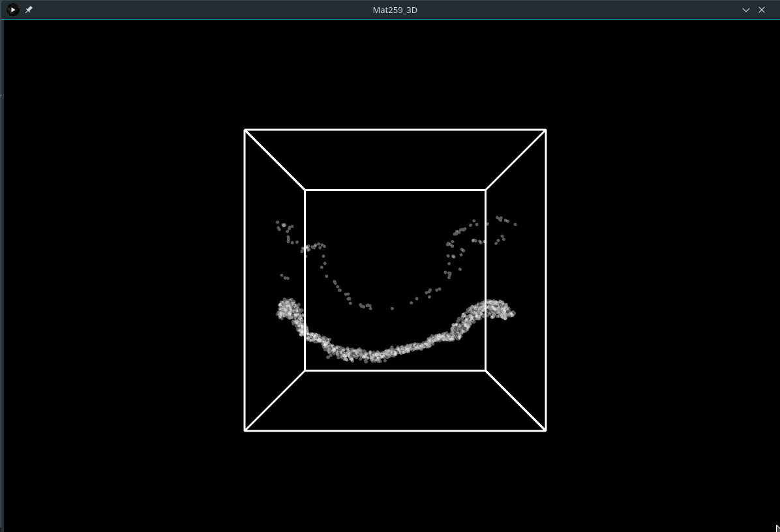Click the inner square's bottom-left corner
Screen dimensions: 780x532
[x=305, y=370]
